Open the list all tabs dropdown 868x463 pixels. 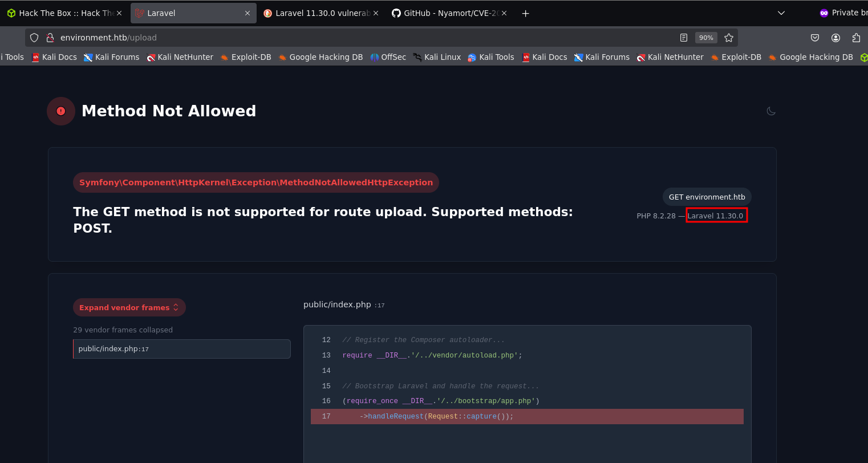point(781,13)
